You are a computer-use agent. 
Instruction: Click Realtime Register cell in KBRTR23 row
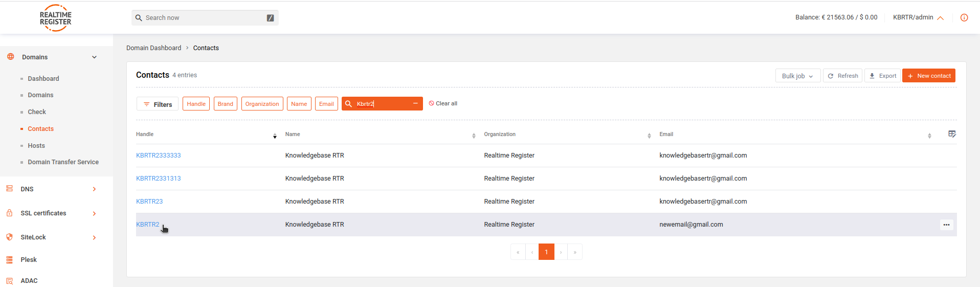click(509, 202)
